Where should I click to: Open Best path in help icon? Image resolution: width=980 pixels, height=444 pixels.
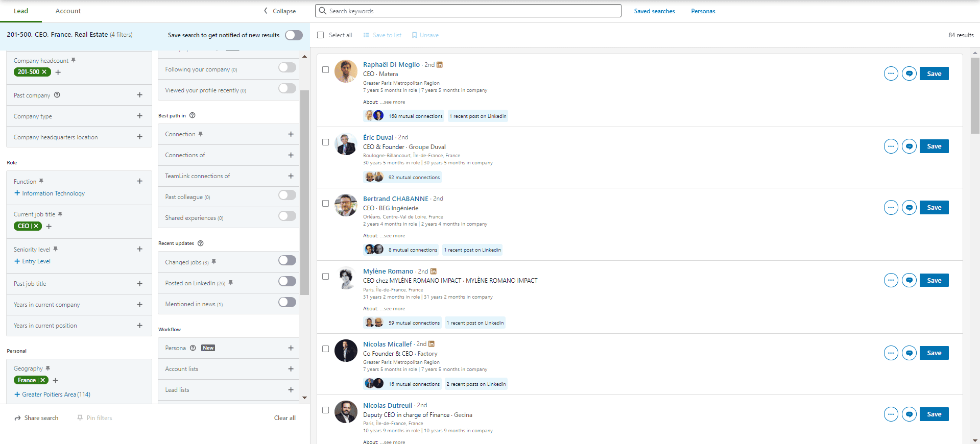pyautogui.click(x=193, y=115)
